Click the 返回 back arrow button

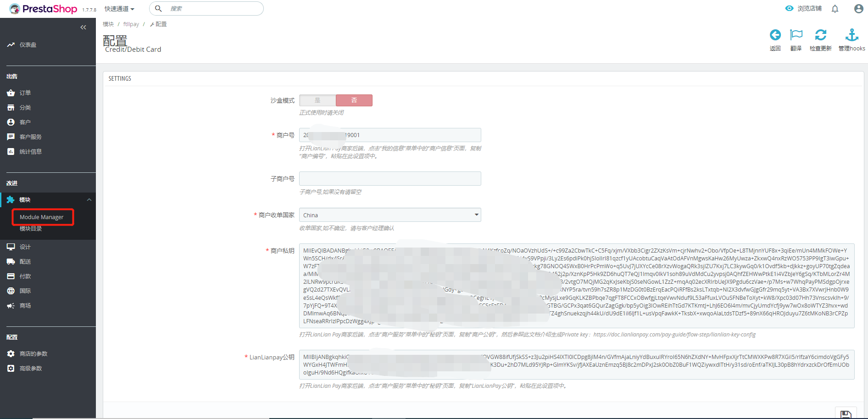tap(775, 40)
